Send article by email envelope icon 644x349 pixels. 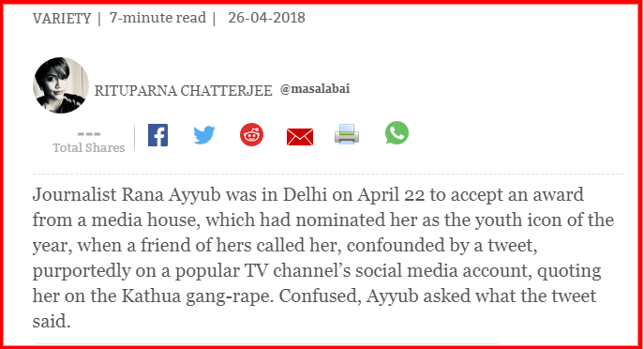(300, 137)
